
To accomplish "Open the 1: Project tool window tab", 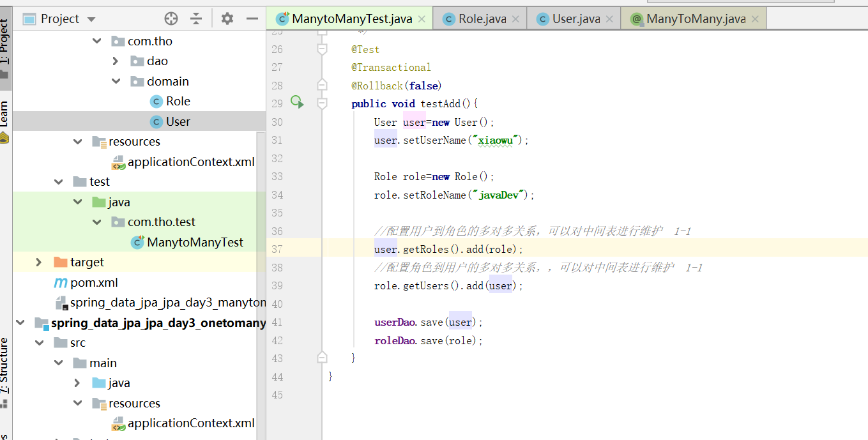I will coord(5,48).
